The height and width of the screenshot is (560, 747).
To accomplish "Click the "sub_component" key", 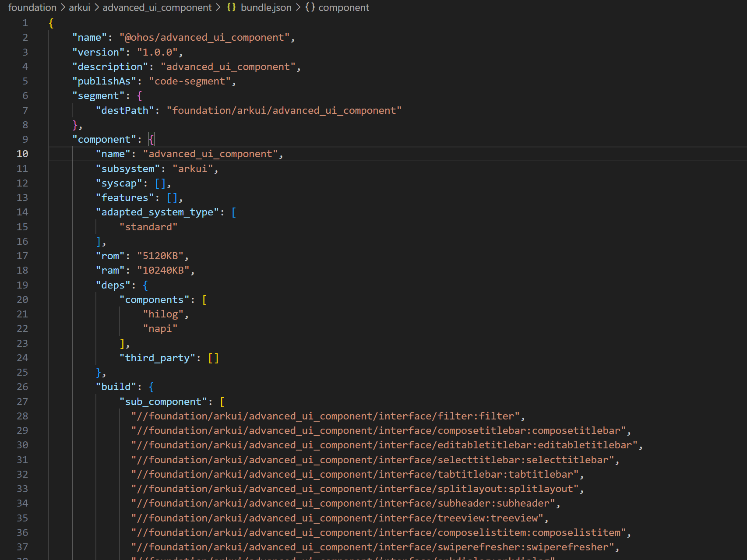I will pos(163,402).
